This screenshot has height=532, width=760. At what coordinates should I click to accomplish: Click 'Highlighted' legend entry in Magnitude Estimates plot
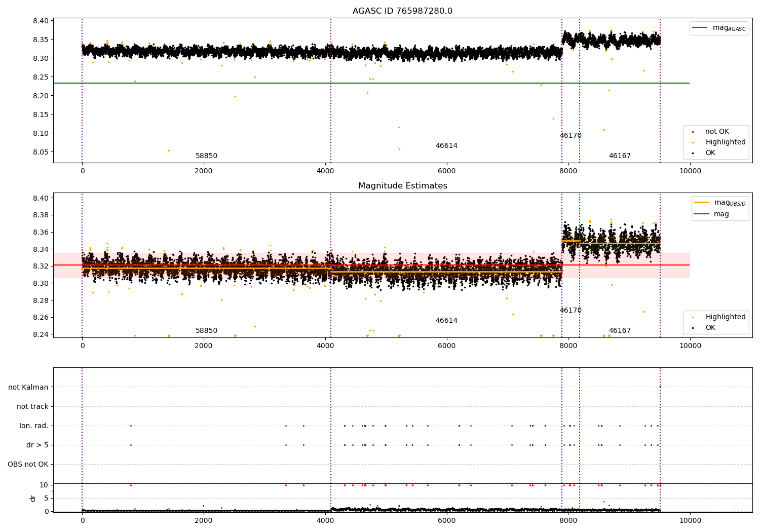coord(718,317)
